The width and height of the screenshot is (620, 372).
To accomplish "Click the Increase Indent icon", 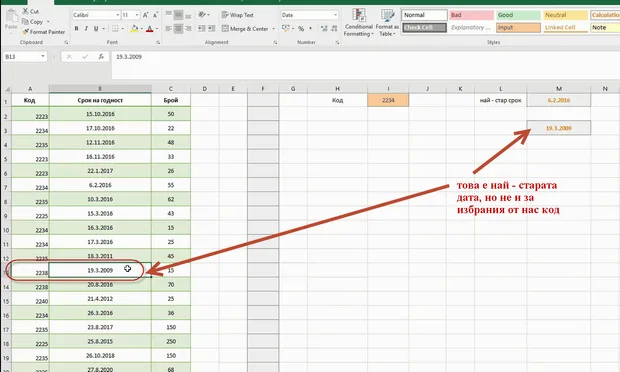I will tap(212, 28).
